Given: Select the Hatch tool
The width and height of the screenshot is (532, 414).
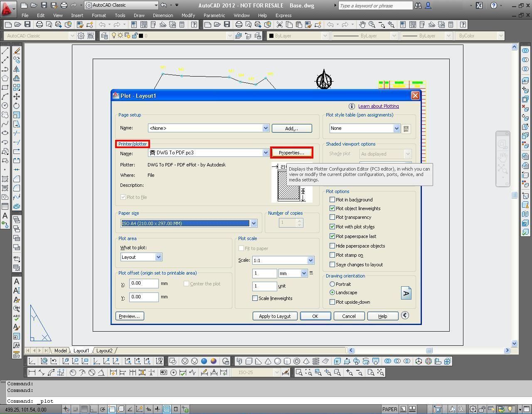Looking at the screenshot, I should pos(5,179).
